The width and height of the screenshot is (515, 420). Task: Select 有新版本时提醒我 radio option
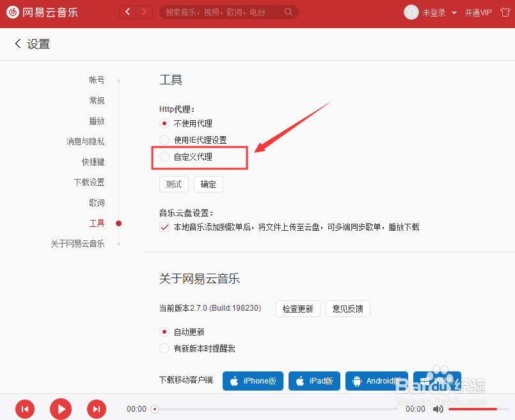[x=164, y=348]
